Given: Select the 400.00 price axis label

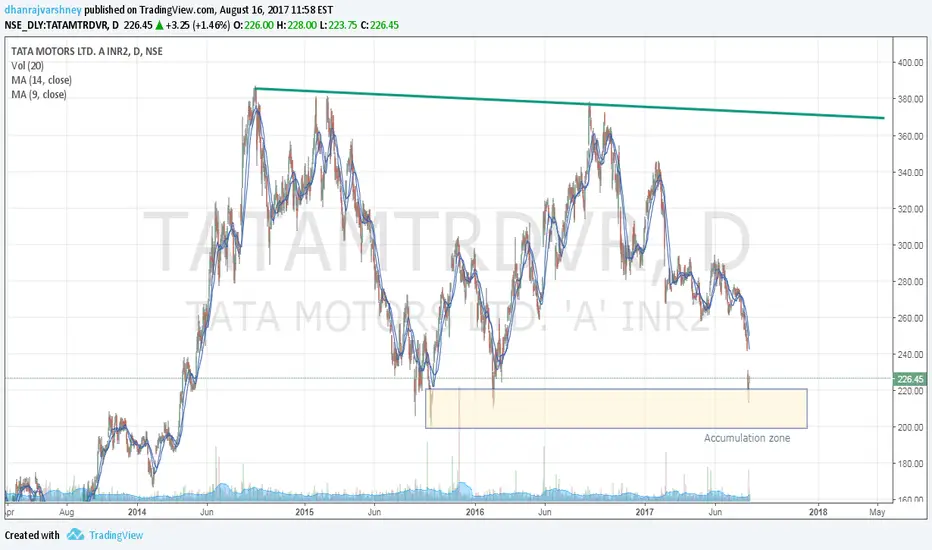Looking at the screenshot, I should (911, 62).
